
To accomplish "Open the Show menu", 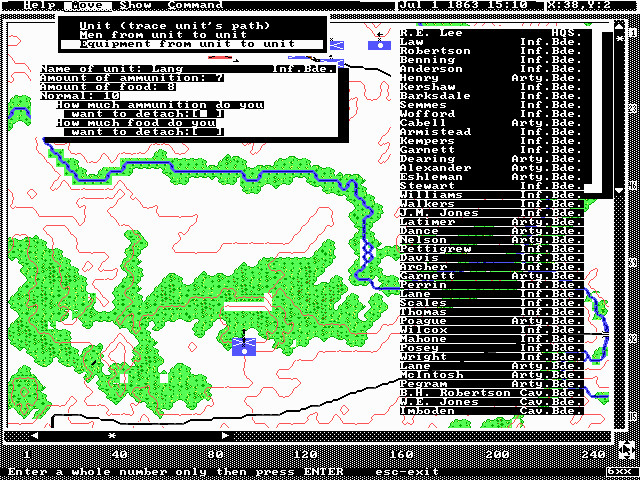I will [x=136, y=5].
